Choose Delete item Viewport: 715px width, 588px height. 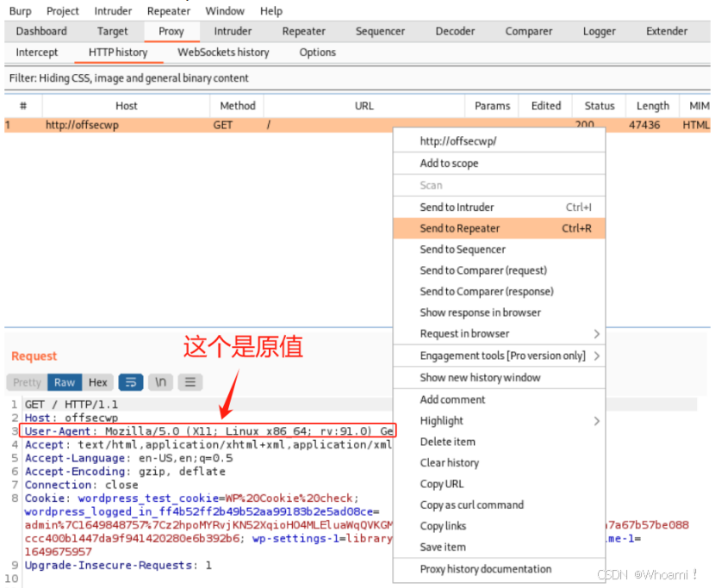click(500, 442)
